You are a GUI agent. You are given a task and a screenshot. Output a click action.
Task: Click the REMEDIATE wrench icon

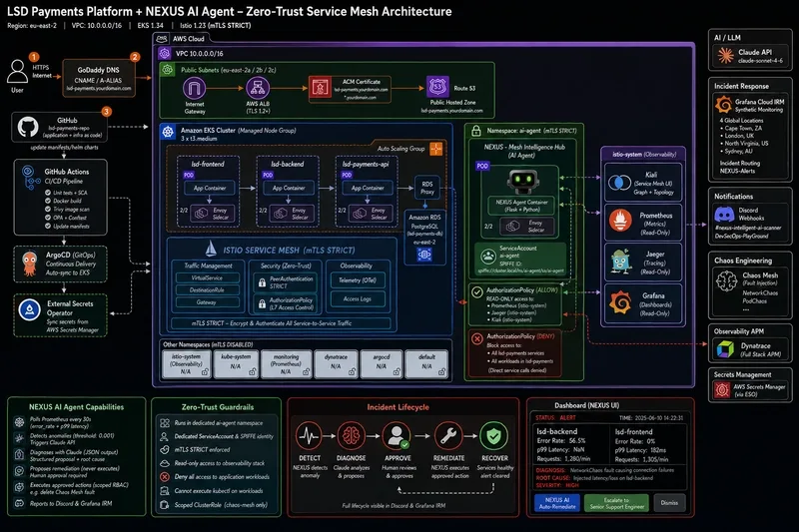tap(448, 436)
